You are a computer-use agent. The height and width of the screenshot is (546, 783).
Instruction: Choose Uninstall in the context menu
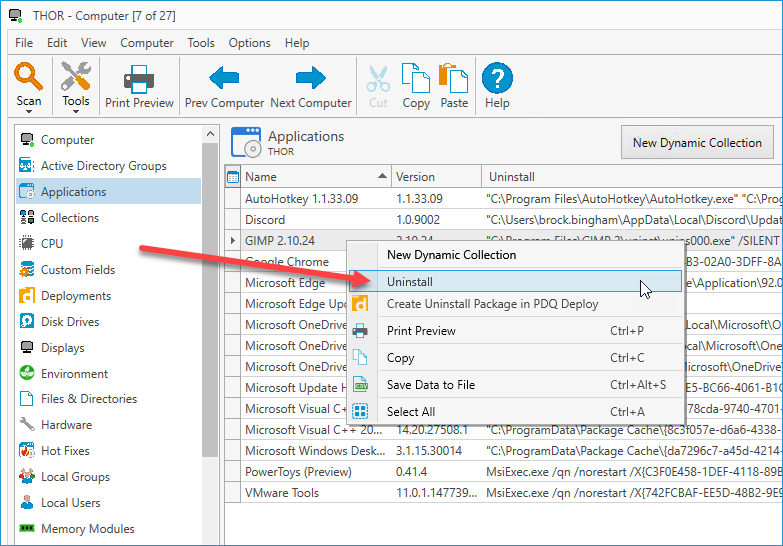[x=515, y=282]
